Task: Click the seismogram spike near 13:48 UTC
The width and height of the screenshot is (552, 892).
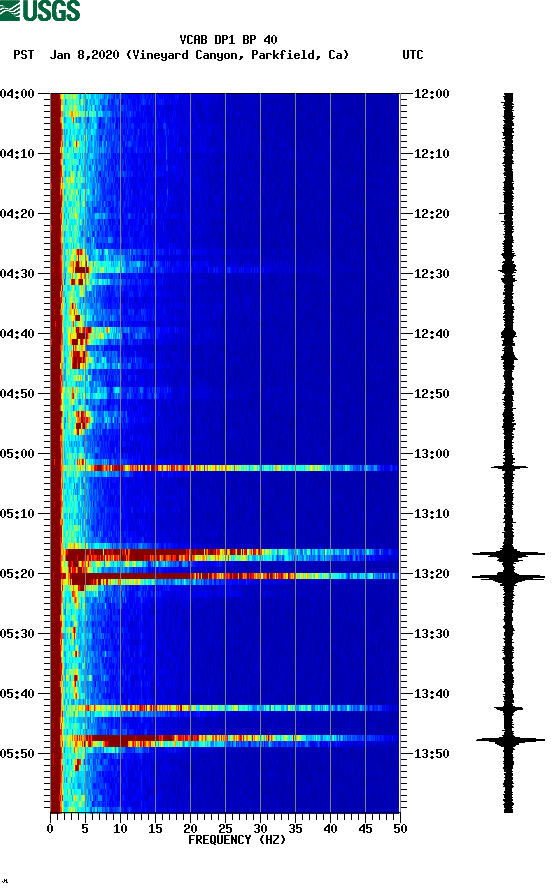Action: tap(509, 740)
